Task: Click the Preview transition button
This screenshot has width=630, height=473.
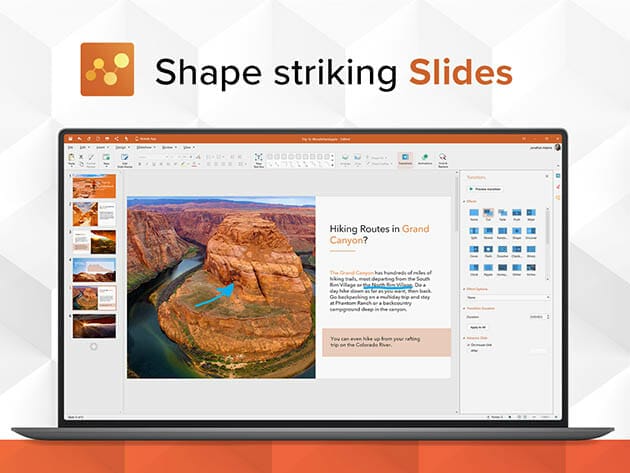Action: click(487, 188)
